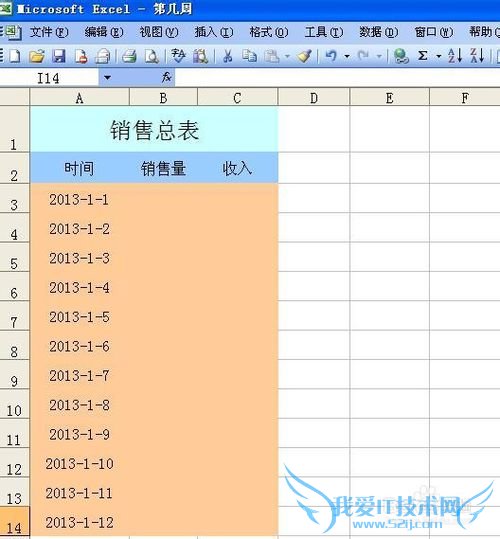Click the 收入 header cell

point(237,168)
